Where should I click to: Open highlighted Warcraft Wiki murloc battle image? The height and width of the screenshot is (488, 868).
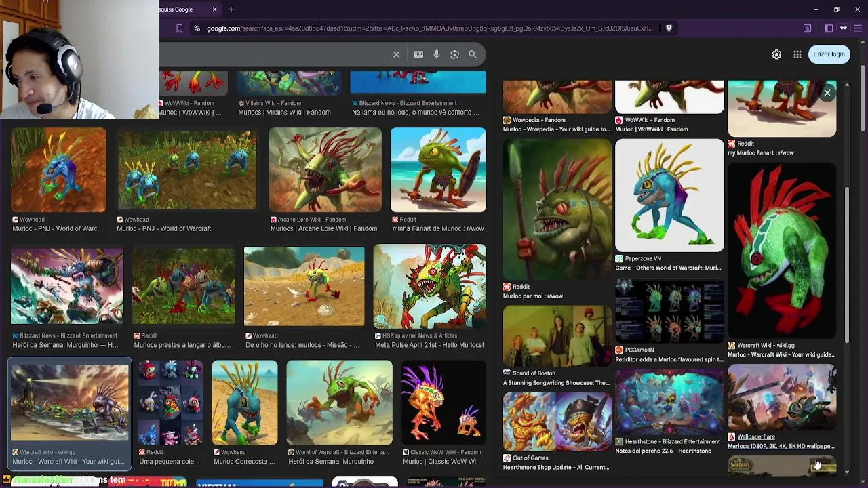coord(69,403)
